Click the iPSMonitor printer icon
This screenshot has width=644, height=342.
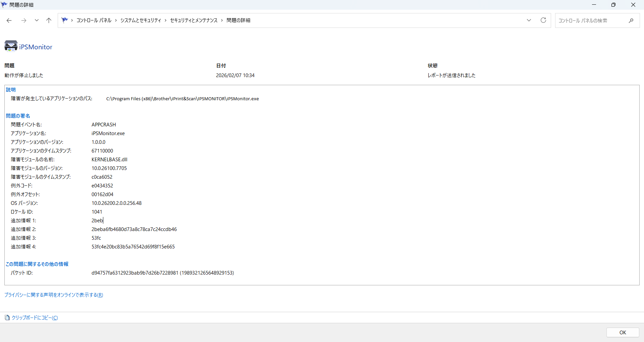(11, 46)
